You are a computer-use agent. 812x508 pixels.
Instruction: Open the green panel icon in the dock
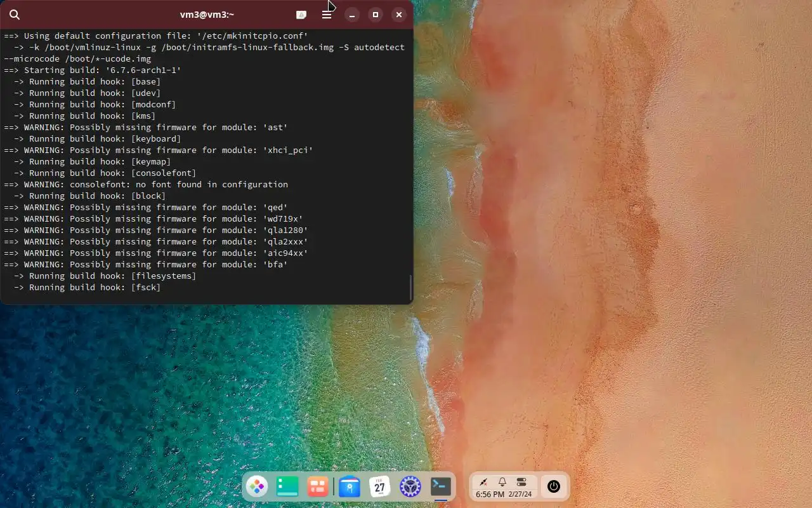click(287, 487)
